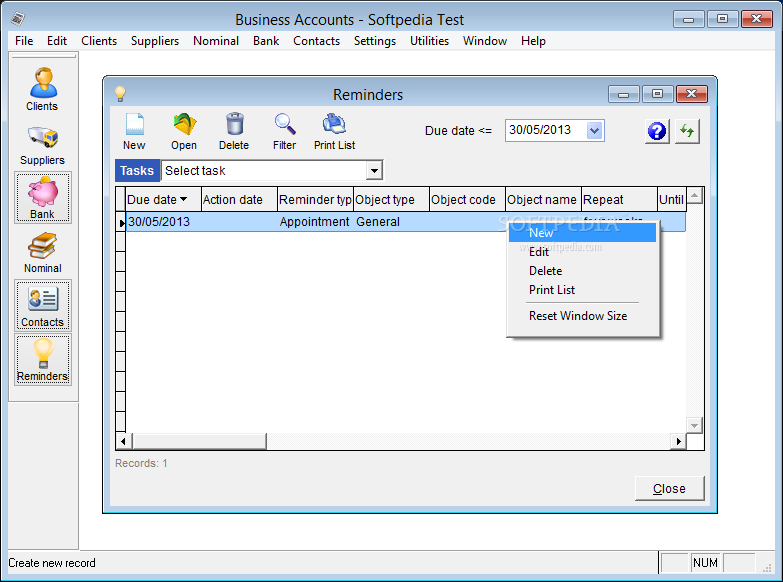Image resolution: width=783 pixels, height=582 pixels.
Task: Click the Reminders window lightbulb title icon
Action: coord(120,93)
